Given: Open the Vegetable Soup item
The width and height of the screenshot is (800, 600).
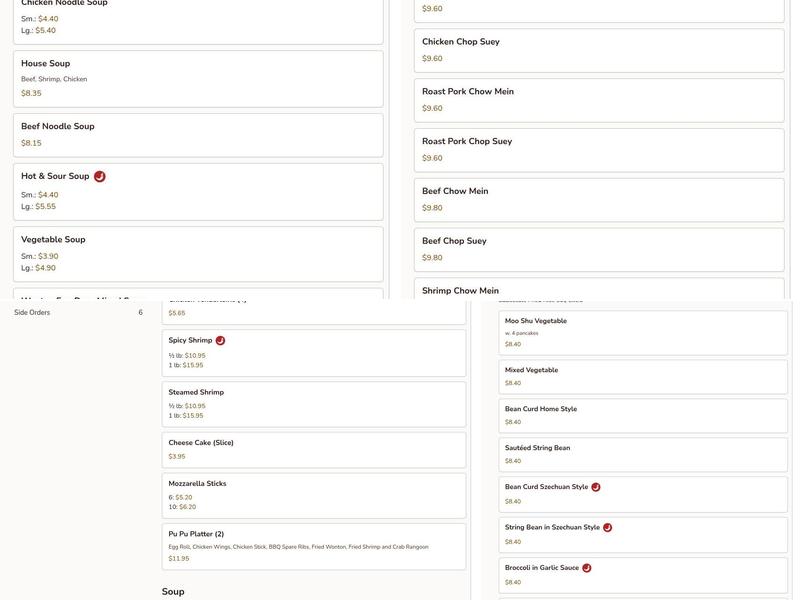Looking at the screenshot, I should [198, 254].
